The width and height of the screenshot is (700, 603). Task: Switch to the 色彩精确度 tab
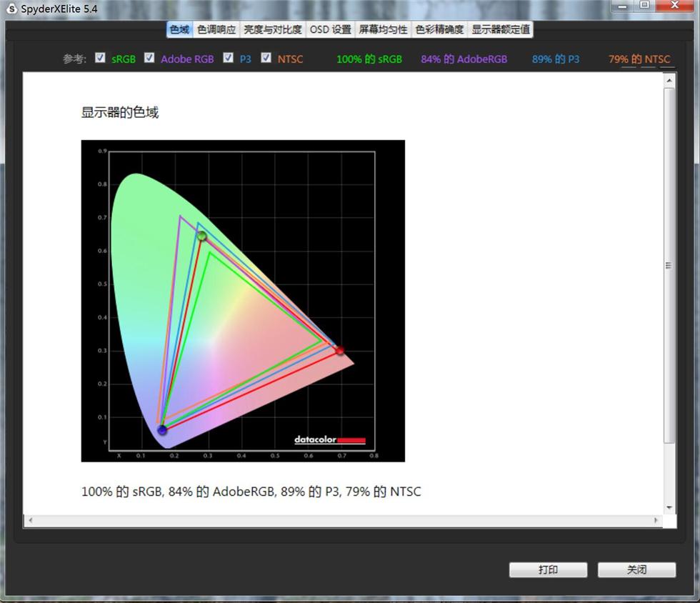point(439,29)
